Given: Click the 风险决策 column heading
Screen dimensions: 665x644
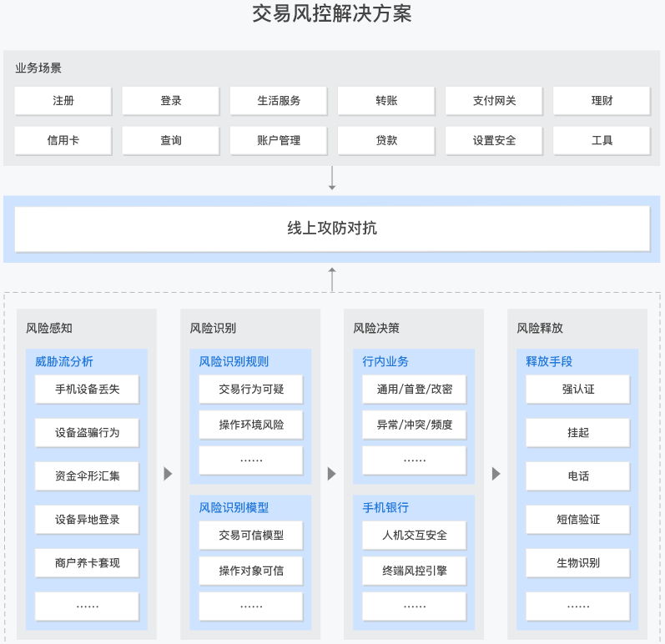Looking at the screenshot, I should 376,328.
